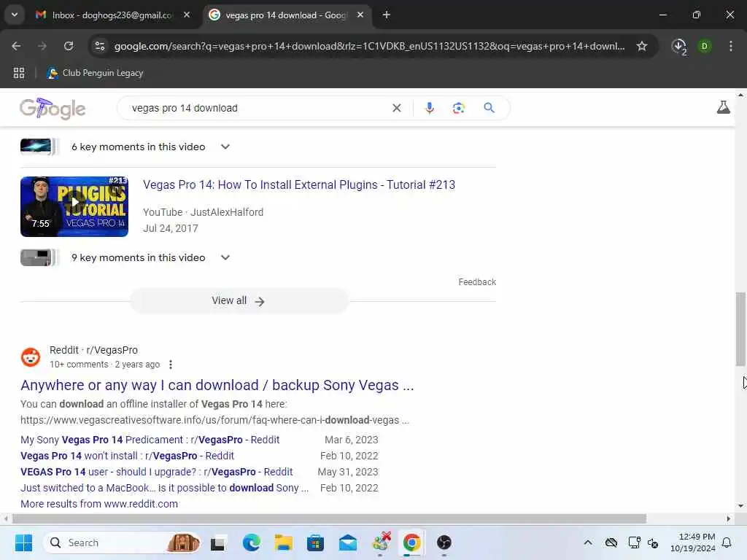Image resolution: width=747 pixels, height=560 pixels.
Task: Open site information icon in address bar
Action: pyautogui.click(x=100, y=46)
